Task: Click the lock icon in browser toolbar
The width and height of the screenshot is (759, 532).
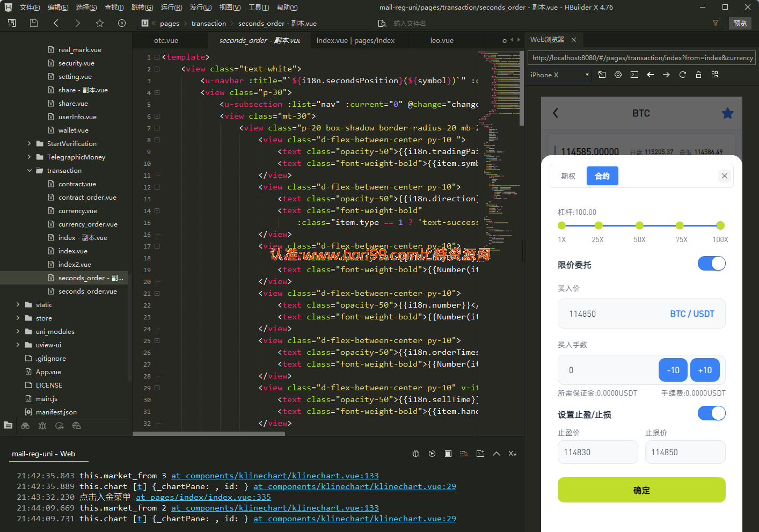Action: coord(698,75)
